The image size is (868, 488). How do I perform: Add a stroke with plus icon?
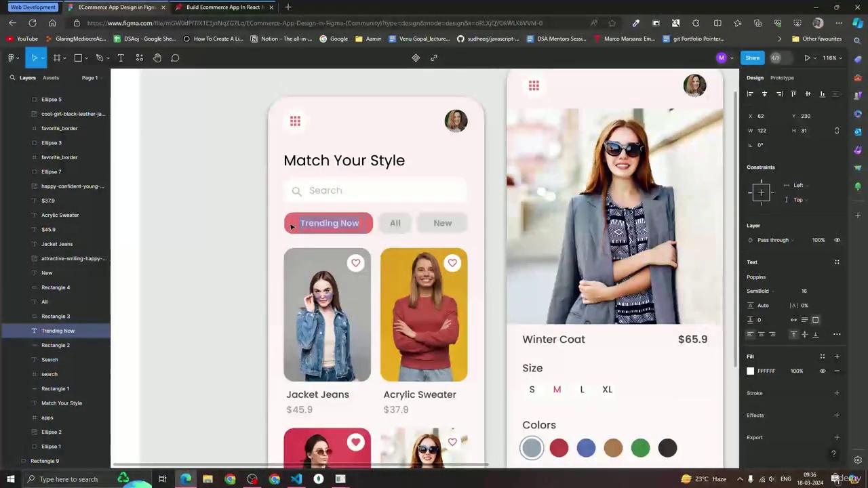(837, 393)
